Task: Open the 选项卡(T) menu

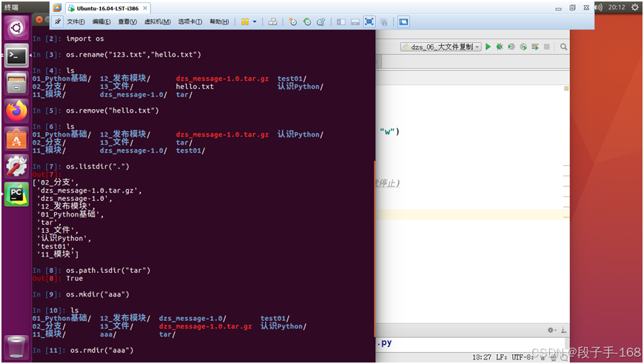Action: click(x=190, y=21)
